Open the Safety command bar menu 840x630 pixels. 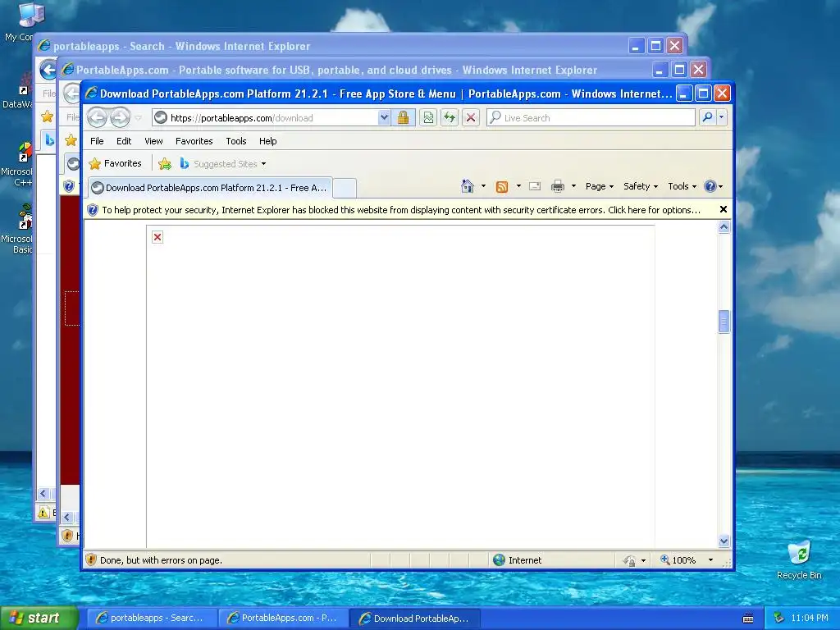coord(640,186)
